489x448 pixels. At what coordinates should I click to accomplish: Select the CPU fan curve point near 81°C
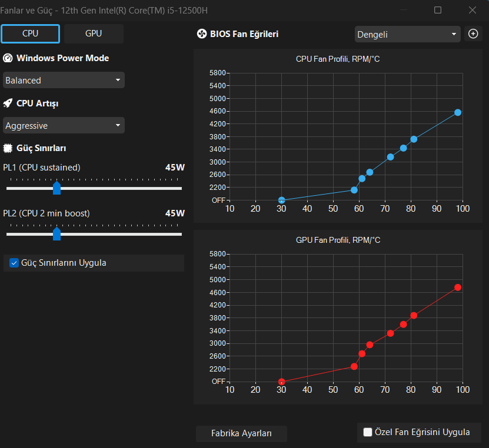(414, 139)
